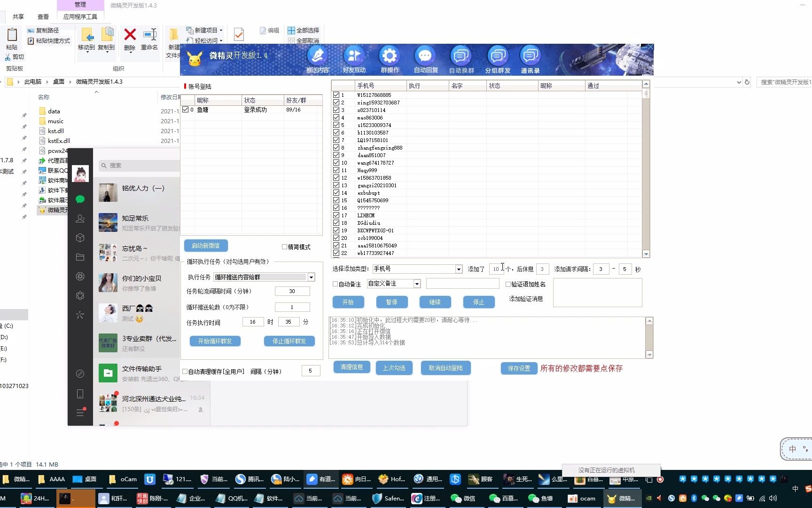Expand 轻松访问 dropdown in Explorer ribbon
Viewport: 812px width, 508px height.
[x=221, y=41]
